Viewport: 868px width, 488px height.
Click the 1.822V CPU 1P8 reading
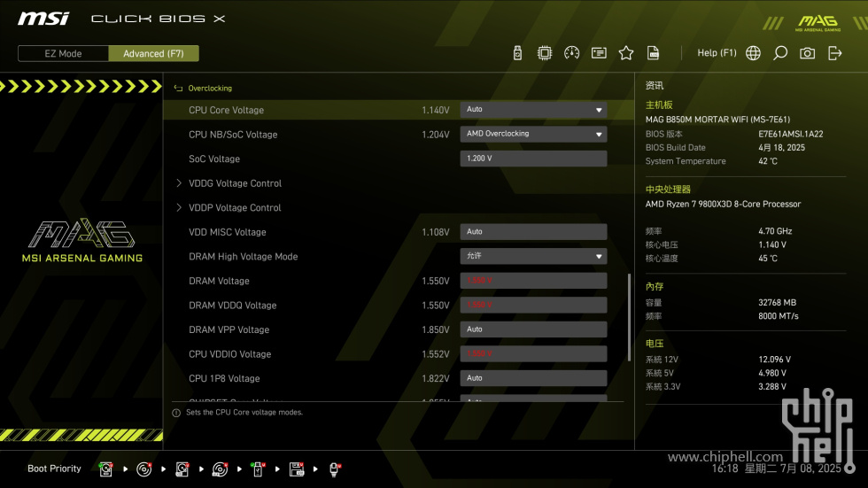tap(436, 378)
